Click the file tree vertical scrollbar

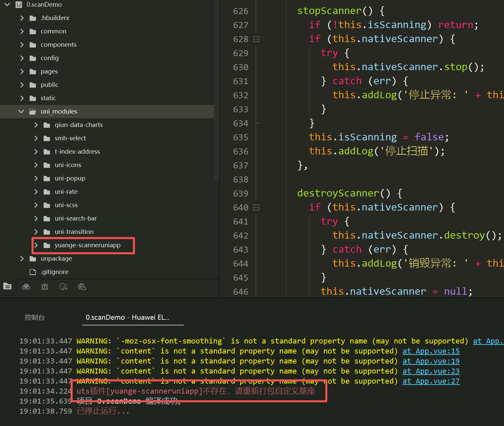216,90
